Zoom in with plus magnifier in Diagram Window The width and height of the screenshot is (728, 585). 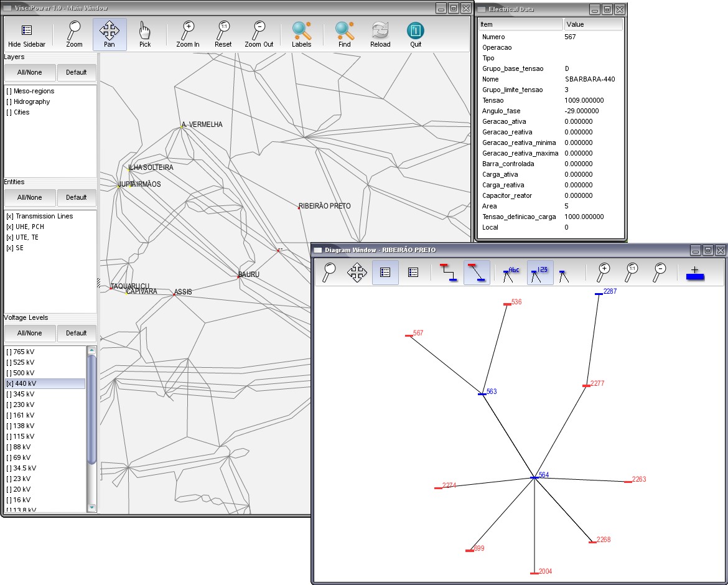(x=604, y=272)
